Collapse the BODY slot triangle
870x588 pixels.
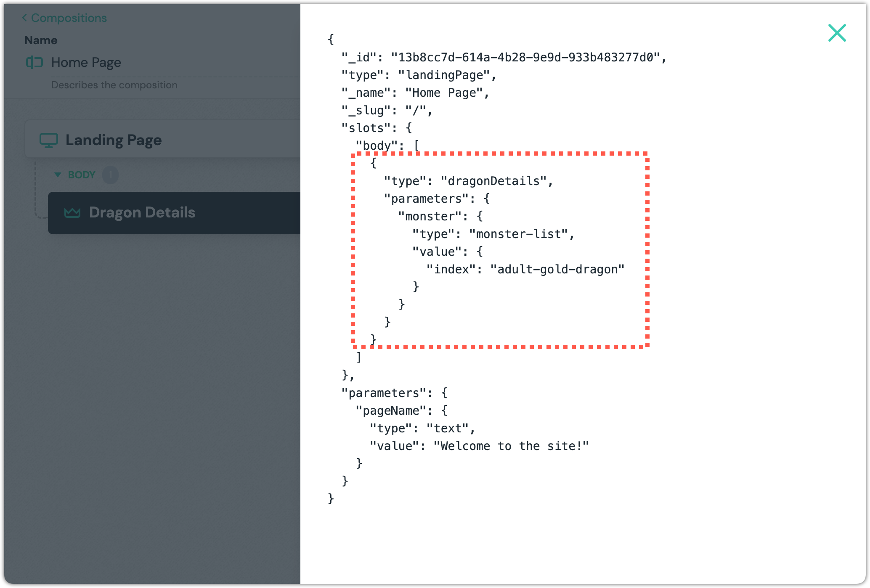click(x=58, y=175)
